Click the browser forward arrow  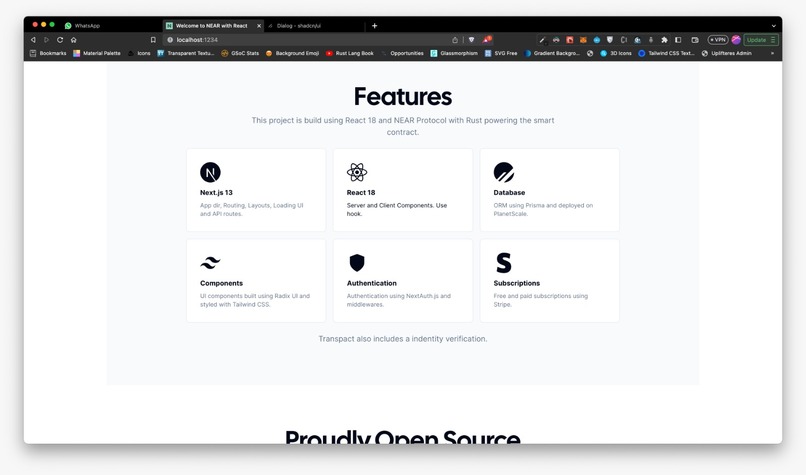[46, 40]
